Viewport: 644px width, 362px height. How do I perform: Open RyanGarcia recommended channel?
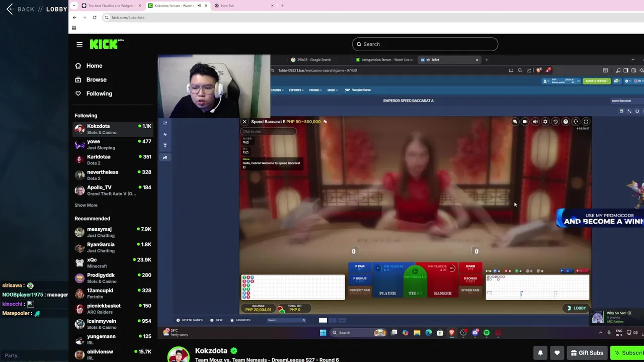(x=113, y=247)
